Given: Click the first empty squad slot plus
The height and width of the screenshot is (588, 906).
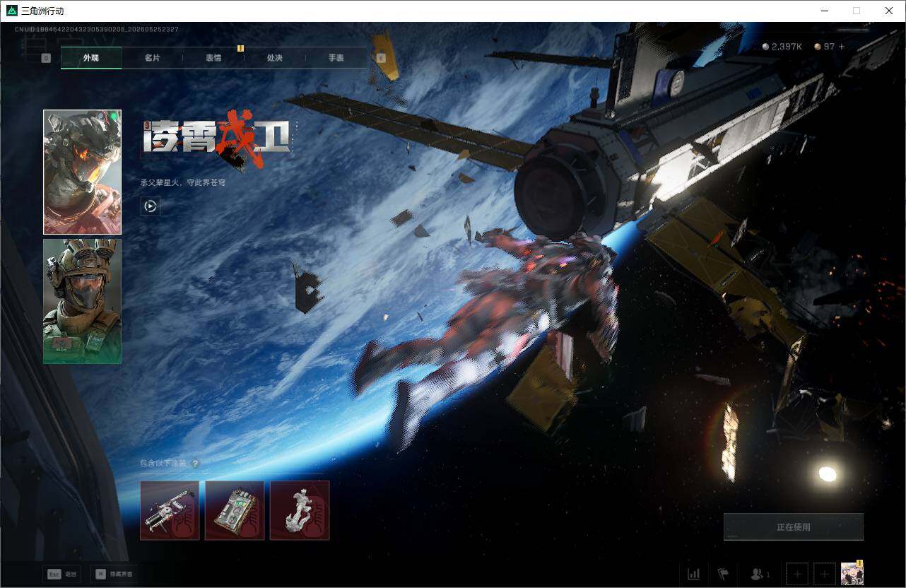Looking at the screenshot, I should (x=797, y=574).
